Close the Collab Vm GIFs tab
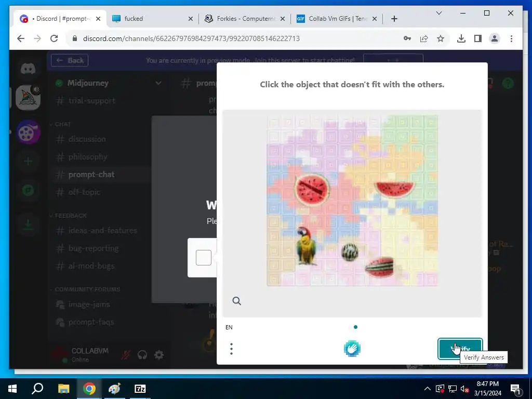 (375, 19)
